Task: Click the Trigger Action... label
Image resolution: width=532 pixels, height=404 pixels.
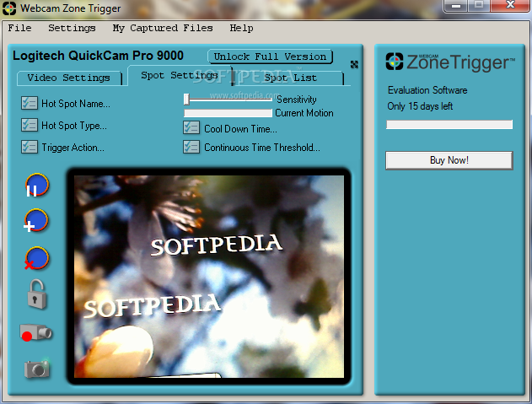Action: click(x=73, y=148)
